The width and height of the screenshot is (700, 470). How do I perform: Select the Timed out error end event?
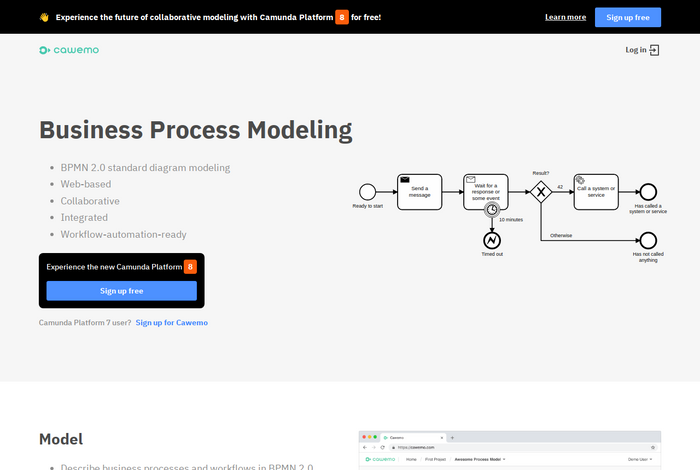[492, 241]
